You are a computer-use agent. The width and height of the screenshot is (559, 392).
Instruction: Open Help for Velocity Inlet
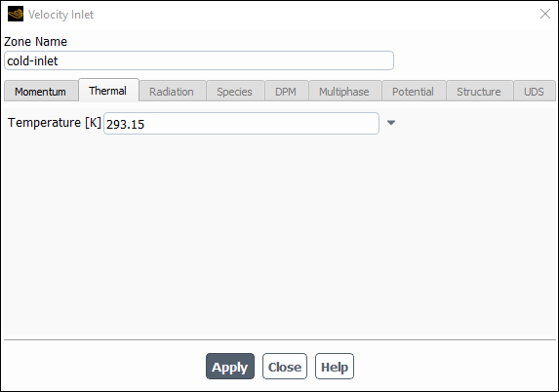[335, 367]
